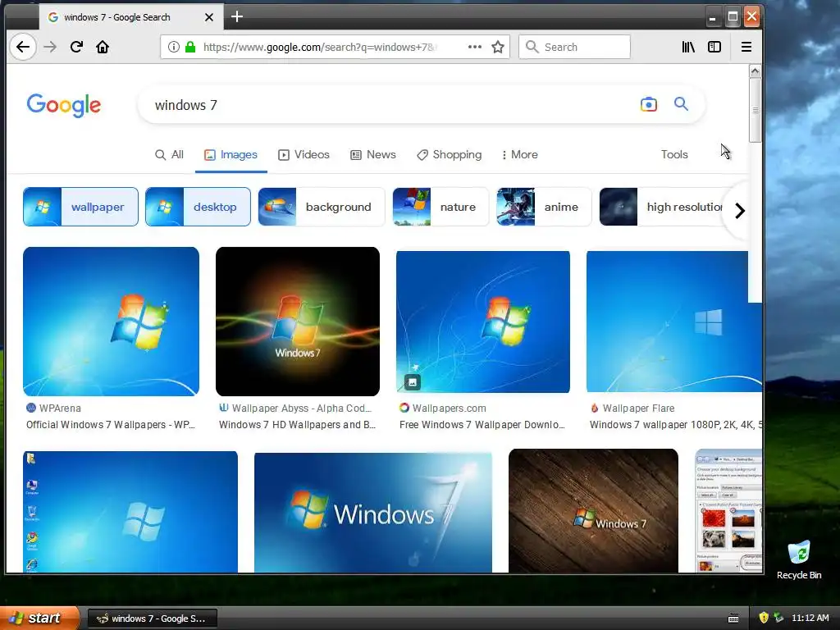Screen dimensions: 840x630
Task: Click the taskbar clock showing 11:12 AM
Action: coord(810,618)
